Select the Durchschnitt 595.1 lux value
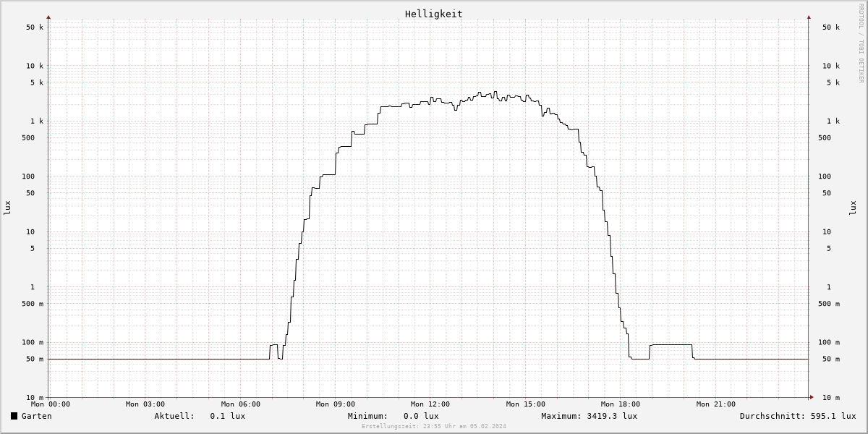The width and height of the screenshot is (868, 434). click(x=833, y=416)
